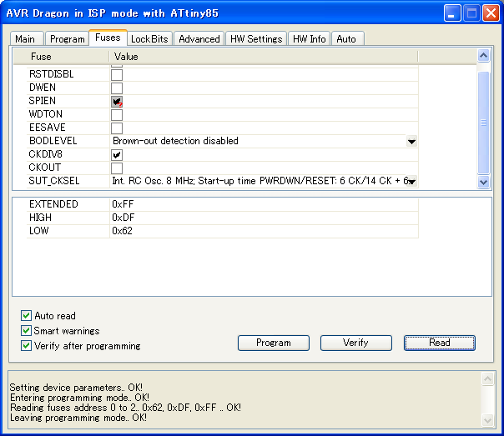
Task: Click the log panel scroll up arrow
Action: (487, 378)
